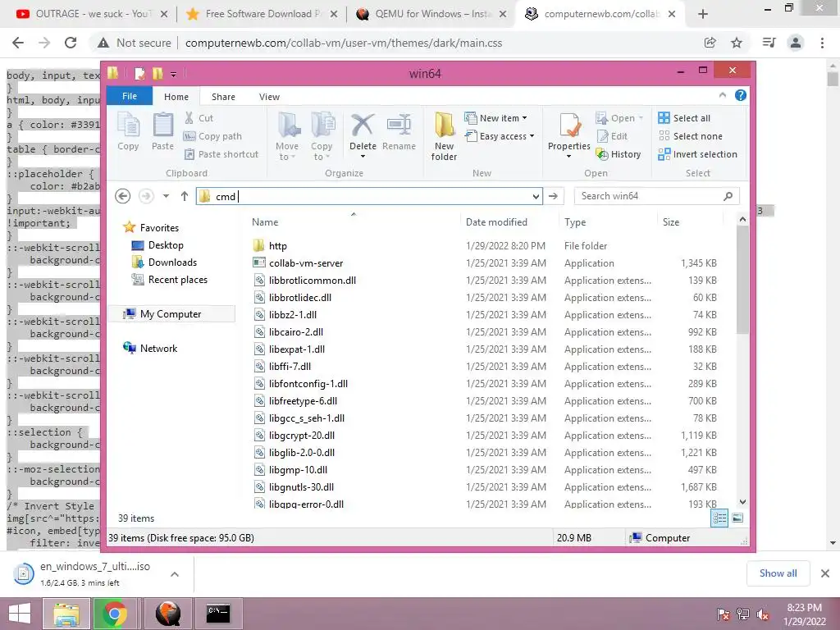Click the Paste clipboard icon
Viewport: 840px width, 630px height.
click(163, 126)
